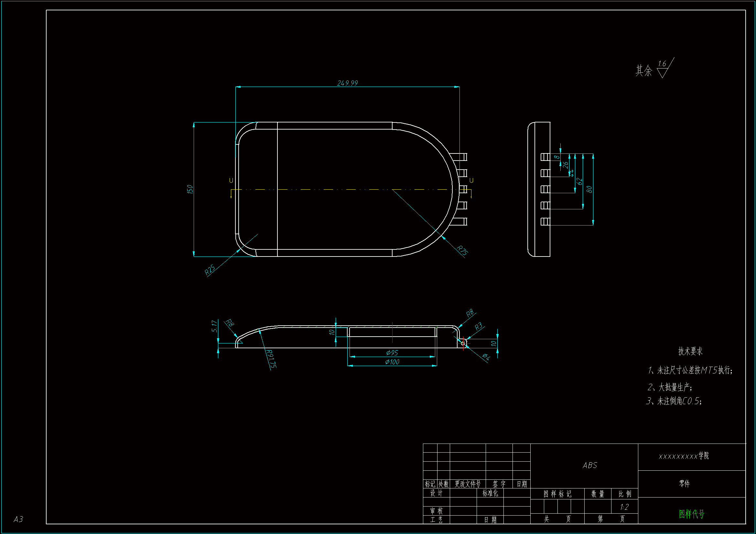Screen dimensions: 756x534
Task: Select the 5.17 dimension in section view
Action: point(214,326)
